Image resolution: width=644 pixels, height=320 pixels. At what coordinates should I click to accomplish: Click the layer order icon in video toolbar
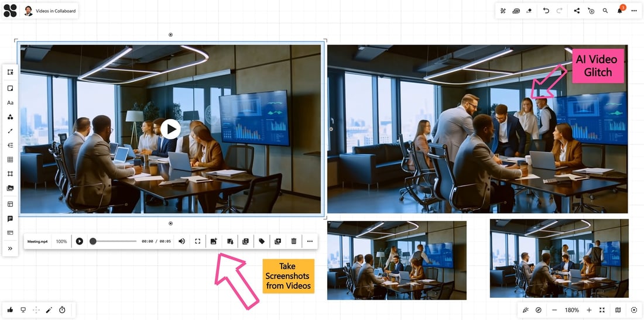click(246, 241)
